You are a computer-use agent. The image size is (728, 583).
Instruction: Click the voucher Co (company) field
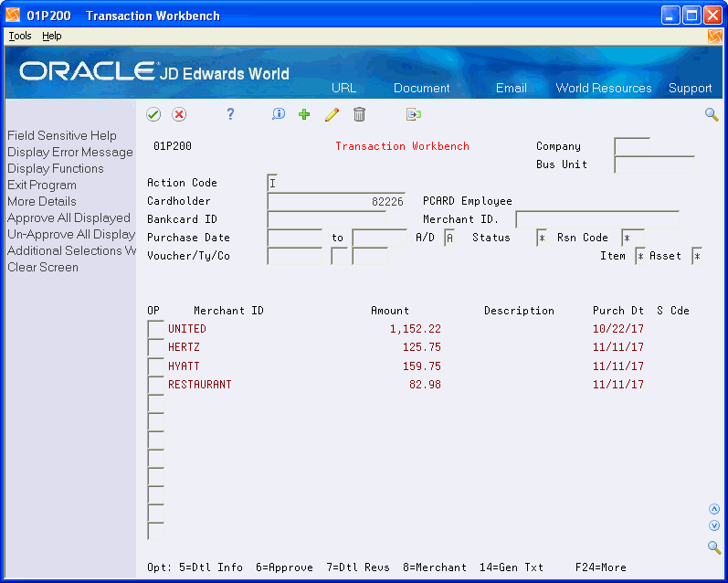pyautogui.click(x=370, y=256)
